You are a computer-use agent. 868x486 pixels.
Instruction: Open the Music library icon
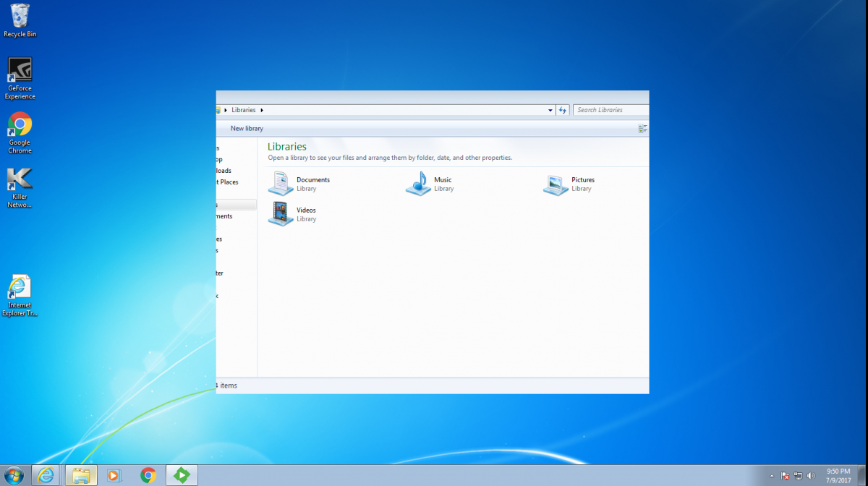(418, 184)
